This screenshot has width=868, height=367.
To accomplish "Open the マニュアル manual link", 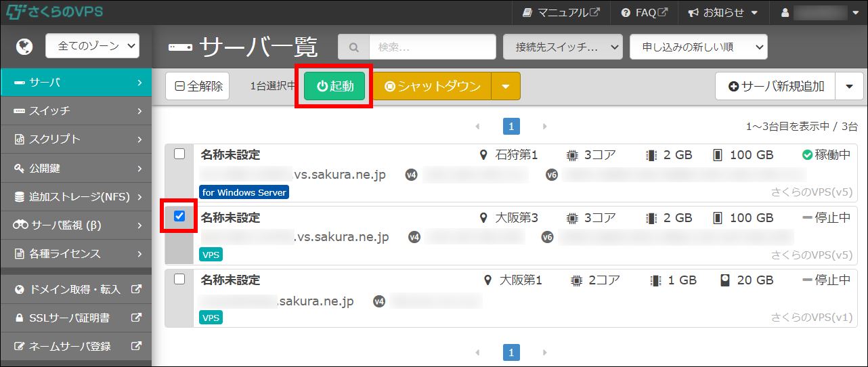I will coord(561,12).
